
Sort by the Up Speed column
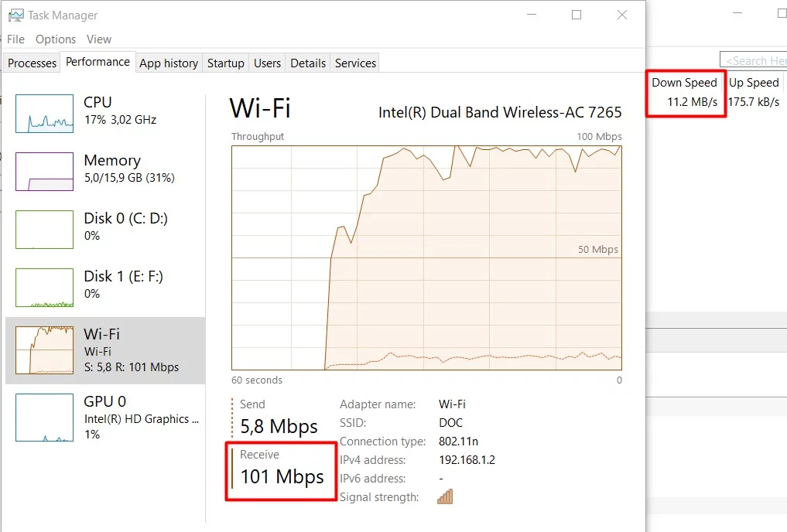coord(754,83)
